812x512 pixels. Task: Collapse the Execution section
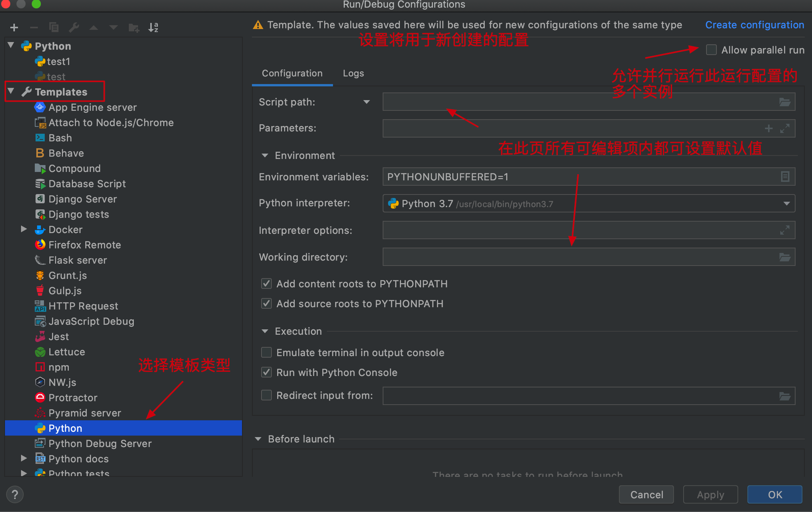265,331
